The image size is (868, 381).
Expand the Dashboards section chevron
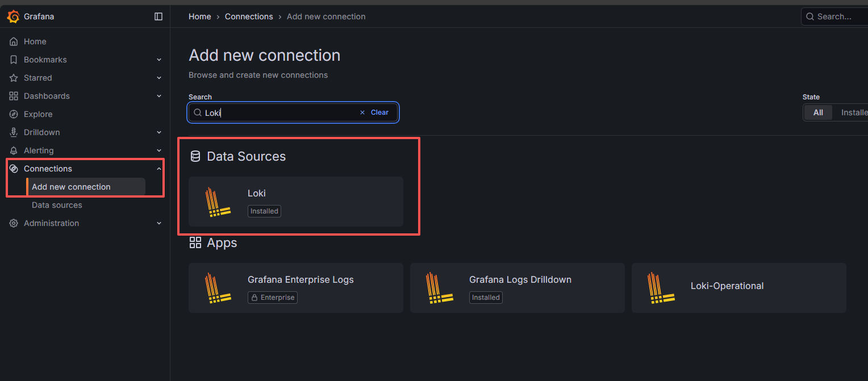pyautogui.click(x=159, y=96)
